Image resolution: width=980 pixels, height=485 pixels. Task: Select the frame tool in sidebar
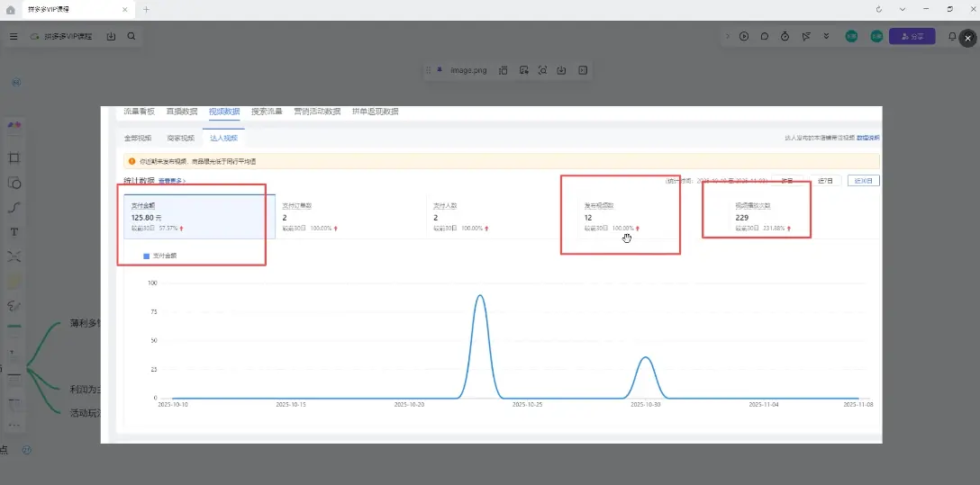(14, 157)
